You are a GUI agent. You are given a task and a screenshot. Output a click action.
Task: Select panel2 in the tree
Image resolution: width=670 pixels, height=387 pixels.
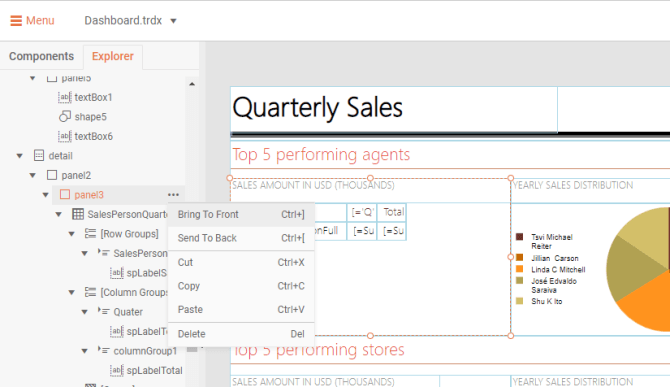76,175
